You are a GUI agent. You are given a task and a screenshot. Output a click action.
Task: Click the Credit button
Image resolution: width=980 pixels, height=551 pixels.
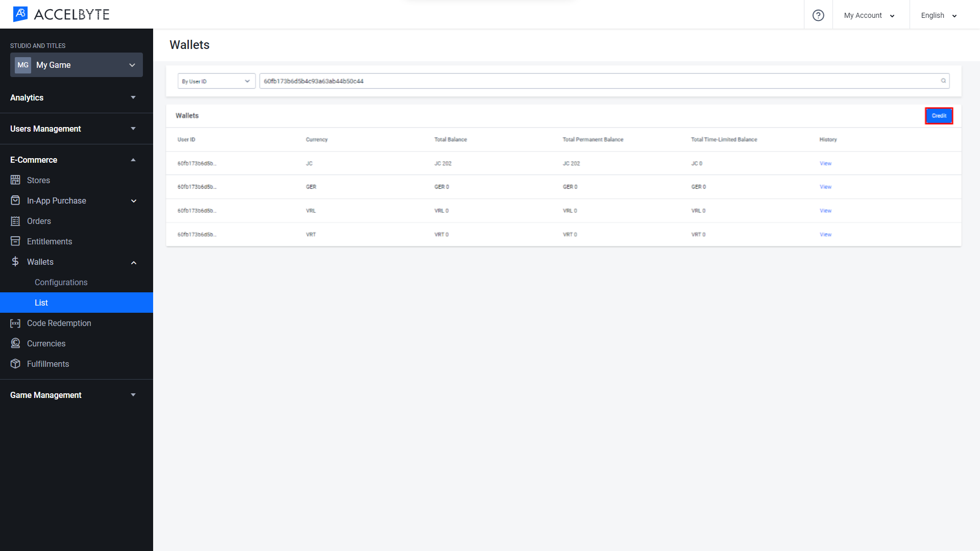click(939, 116)
